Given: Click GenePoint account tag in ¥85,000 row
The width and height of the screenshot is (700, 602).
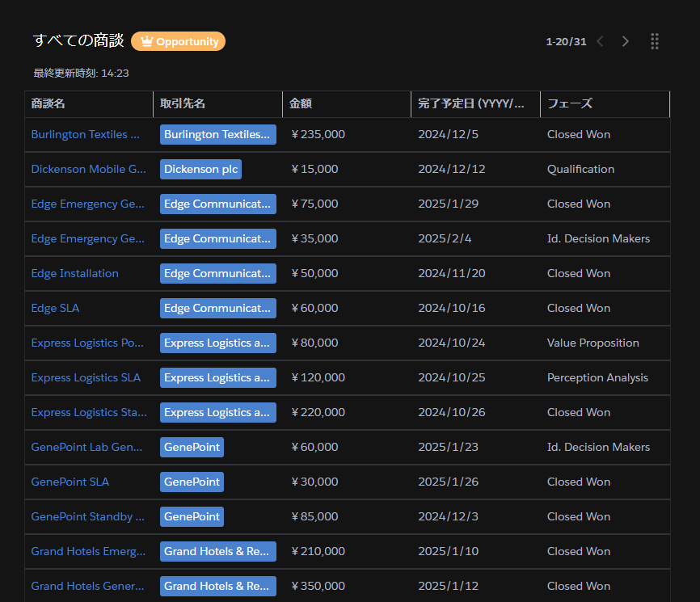Looking at the screenshot, I should 192,516.
